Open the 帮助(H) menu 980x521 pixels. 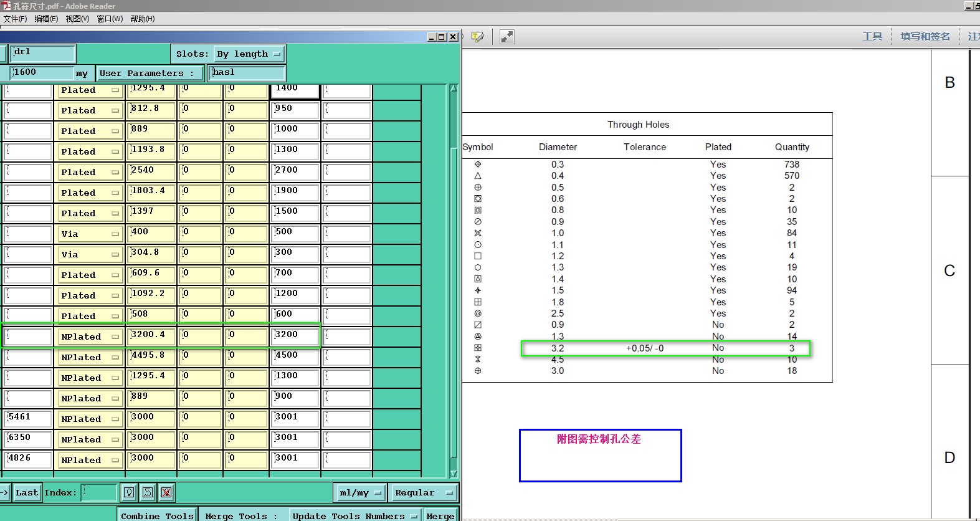142,19
